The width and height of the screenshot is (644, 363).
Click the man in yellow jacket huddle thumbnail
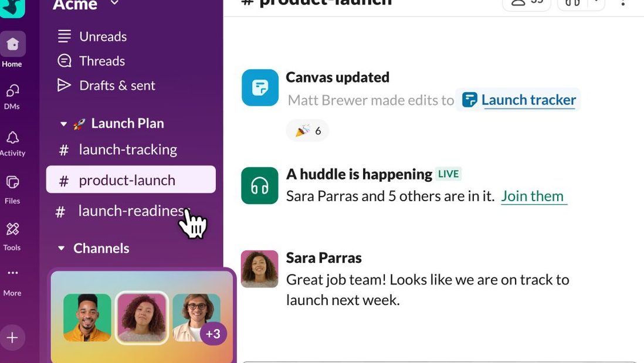pyautogui.click(x=87, y=317)
